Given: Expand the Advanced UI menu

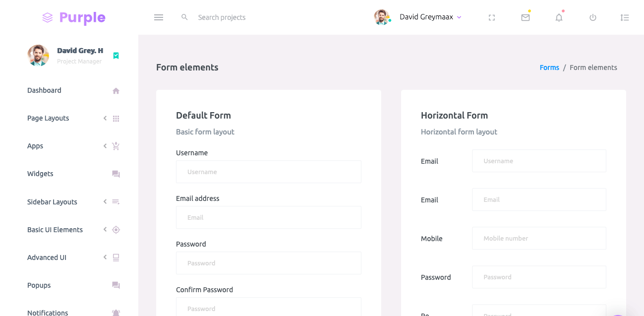Looking at the screenshot, I should 47,257.
